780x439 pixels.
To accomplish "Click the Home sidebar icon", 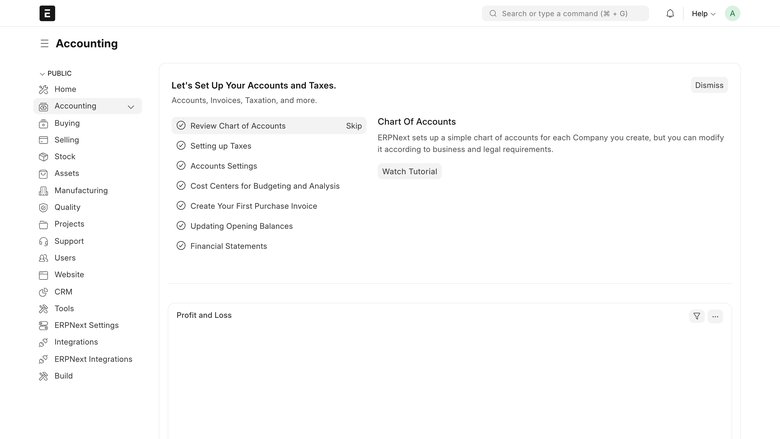I will click(x=44, y=89).
